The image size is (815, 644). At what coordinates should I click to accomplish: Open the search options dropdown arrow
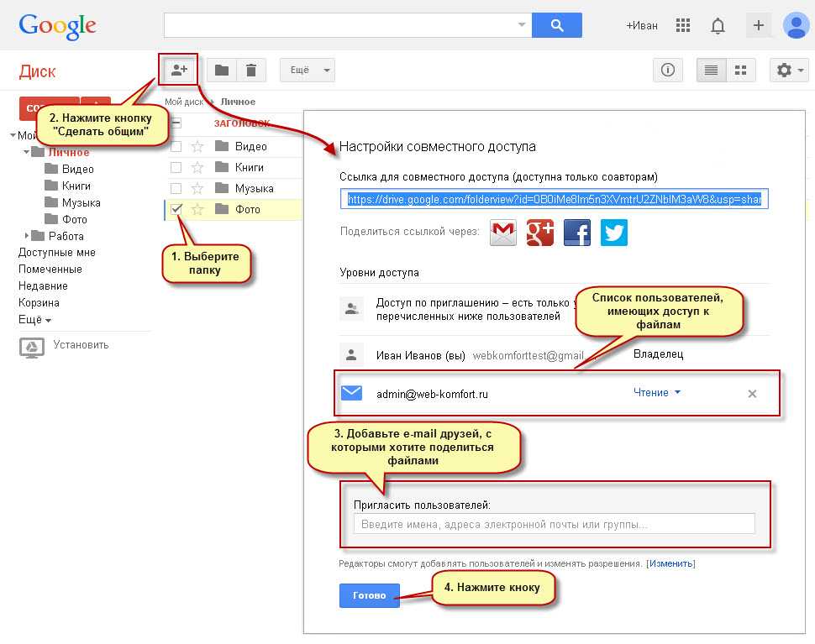(522, 24)
